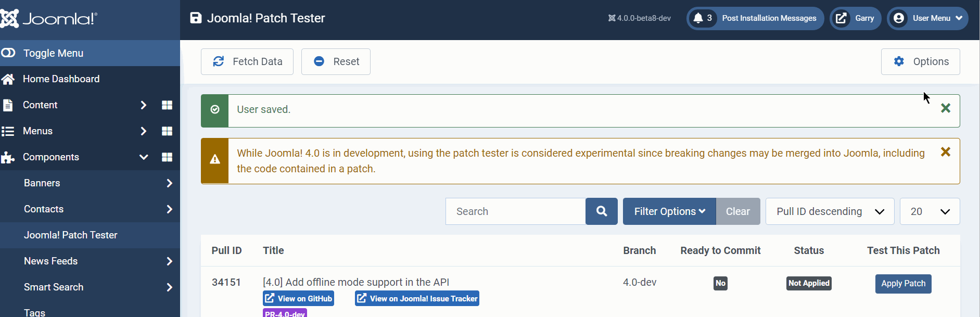Viewport: 980px width, 317px height.
Task: Click the Test This Patch column header
Action: pyautogui.click(x=903, y=250)
